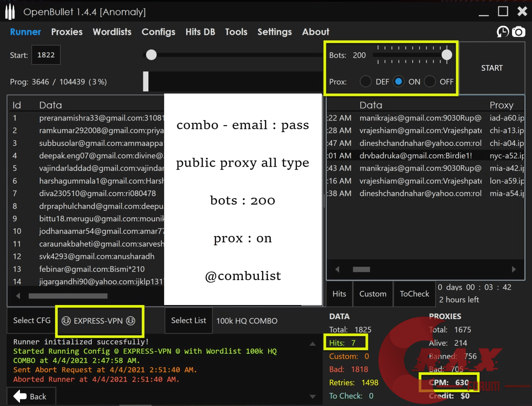The height and width of the screenshot is (406, 532).
Task: Click the 'Sent Abort Request' log line
Action: [x=105, y=370]
